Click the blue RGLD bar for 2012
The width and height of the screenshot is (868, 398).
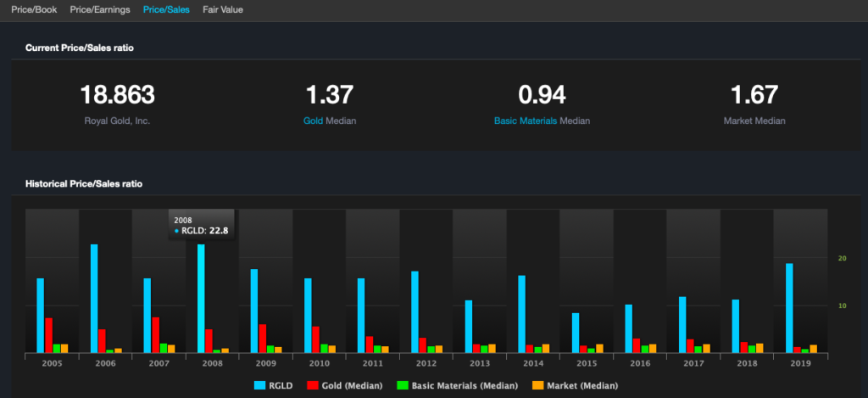pyautogui.click(x=415, y=312)
